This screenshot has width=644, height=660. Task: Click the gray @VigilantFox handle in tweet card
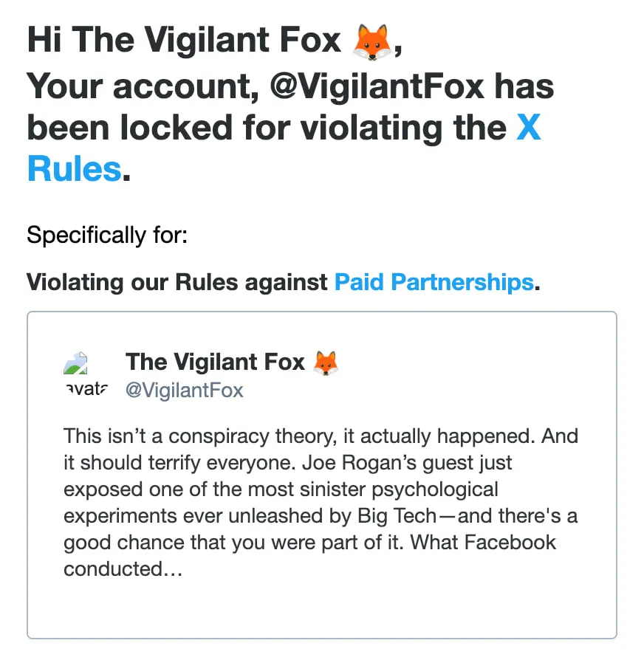[185, 390]
